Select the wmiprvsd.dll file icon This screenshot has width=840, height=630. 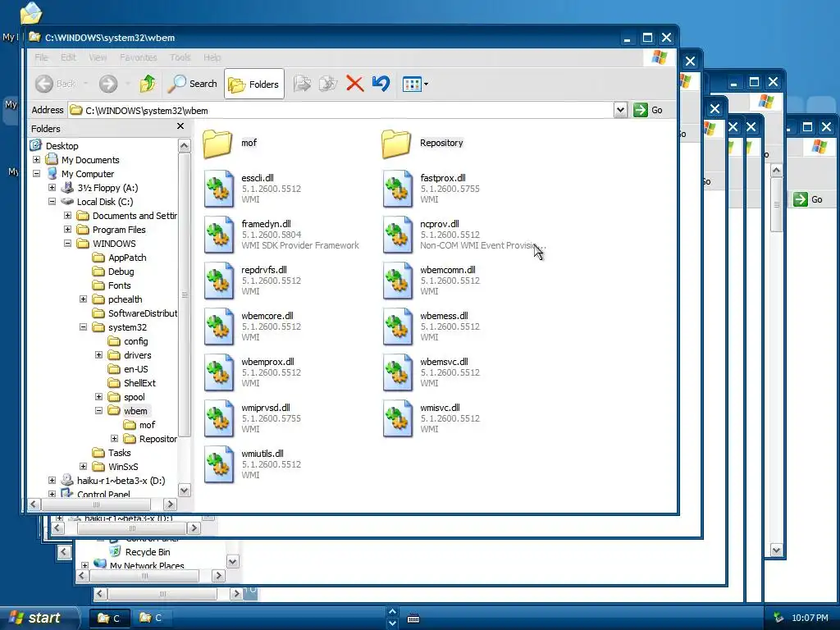point(218,419)
